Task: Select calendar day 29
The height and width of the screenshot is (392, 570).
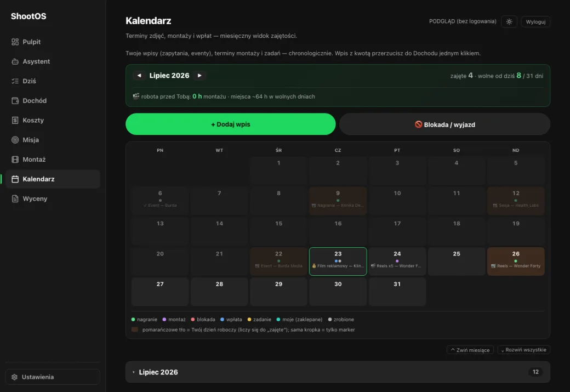Action: [x=278, y=292]
